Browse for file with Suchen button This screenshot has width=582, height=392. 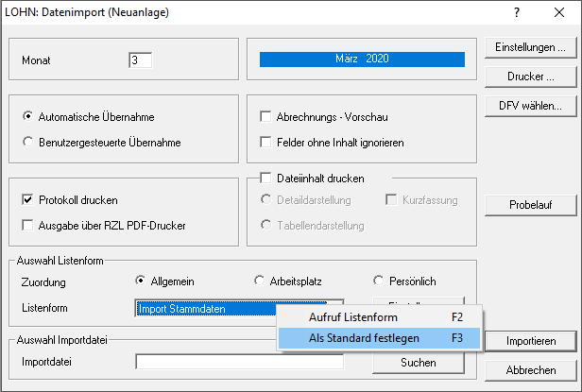click(404, 363)
